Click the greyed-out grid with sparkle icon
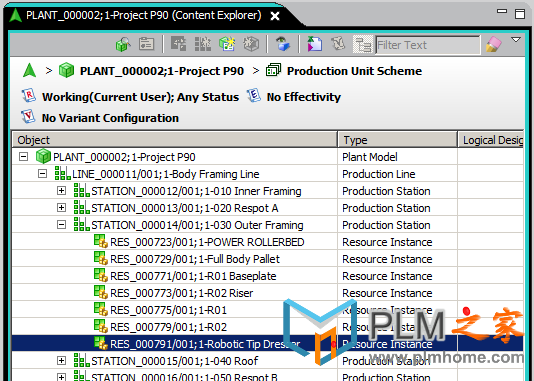This screenshot has height=381, width=534. [x=203, y=44]
